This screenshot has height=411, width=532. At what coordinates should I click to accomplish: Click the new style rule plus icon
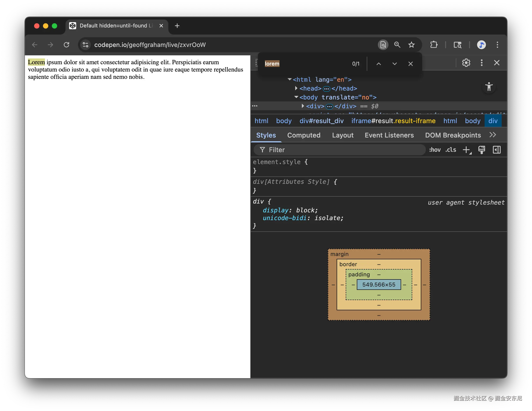point(466,150)
